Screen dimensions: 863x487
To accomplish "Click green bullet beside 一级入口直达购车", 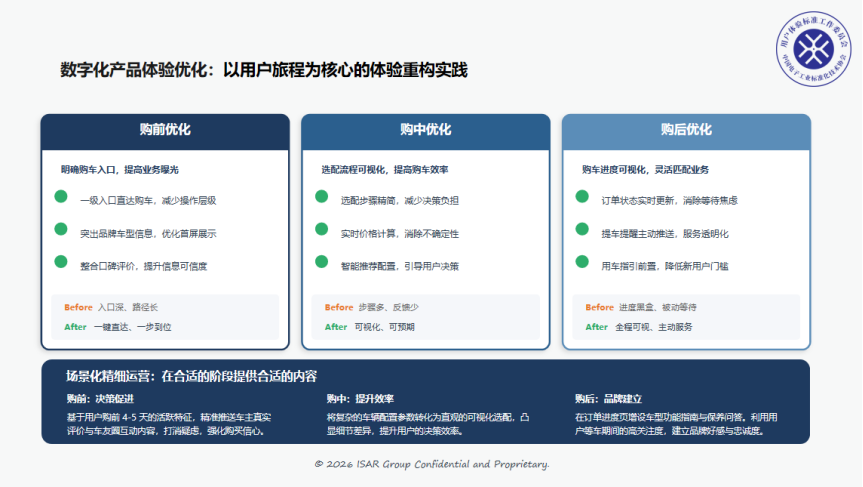I will tap(61, 197).
